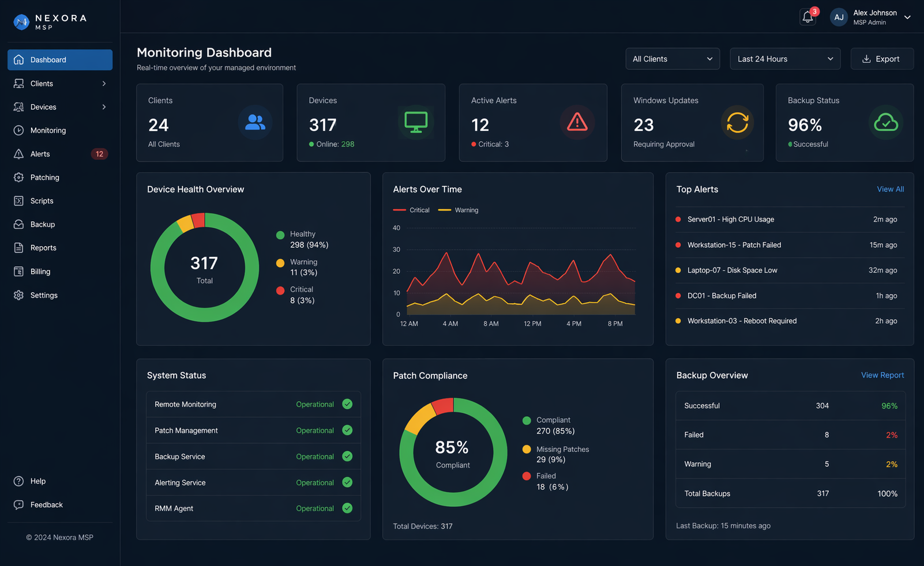Click the Missing Patches yellow legend dot
This screenshot has height=566, width=924.
point(527,450)
